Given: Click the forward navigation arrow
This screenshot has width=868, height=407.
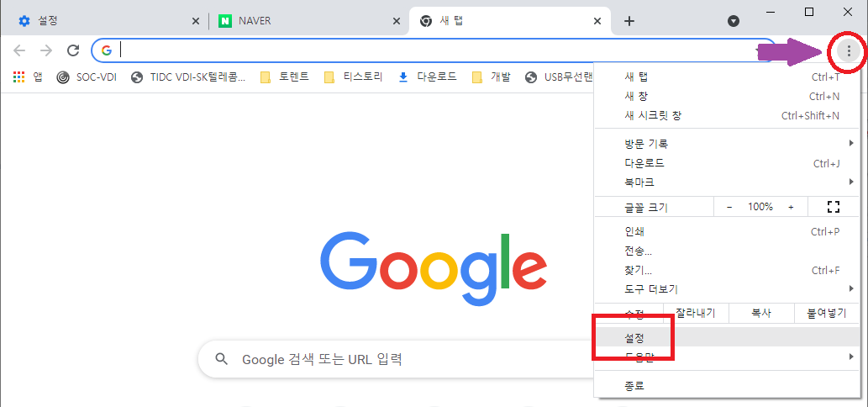Looking at the screenshot, I should 46,51.
